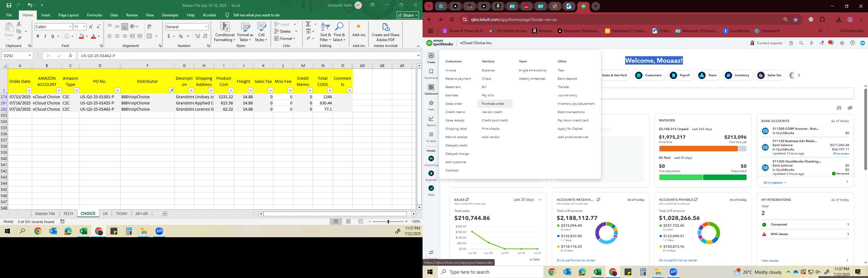Toggle Underline formatting in Excel
This screenshot has width=868, height=278.
point(53,36)
